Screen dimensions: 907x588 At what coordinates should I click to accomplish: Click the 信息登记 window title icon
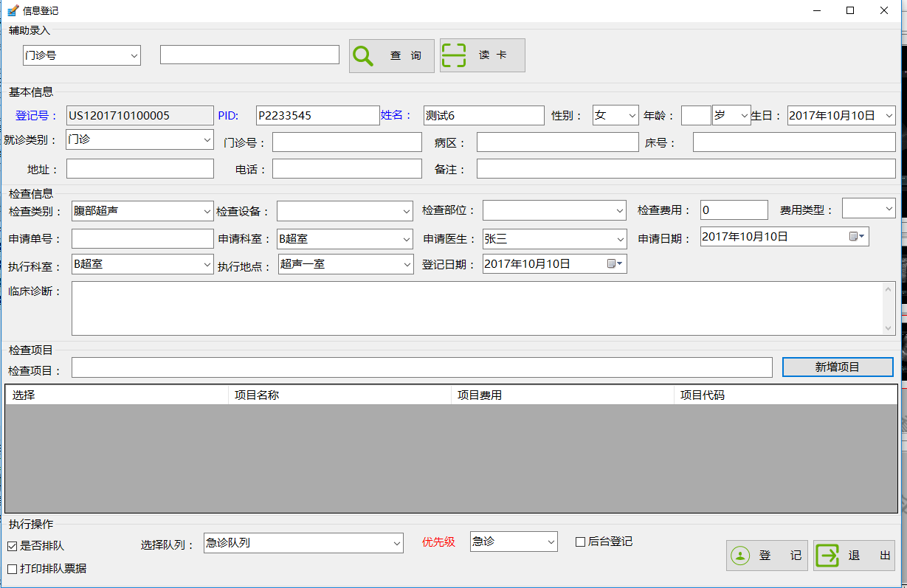click(x=13, y=11)
